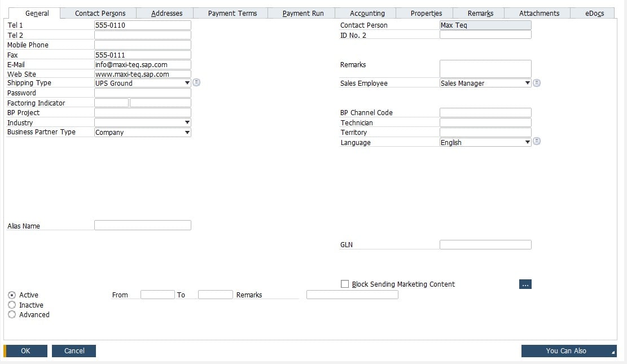
Task: Open the Shipping Type dropdown
Action: (x=187, y=82)
